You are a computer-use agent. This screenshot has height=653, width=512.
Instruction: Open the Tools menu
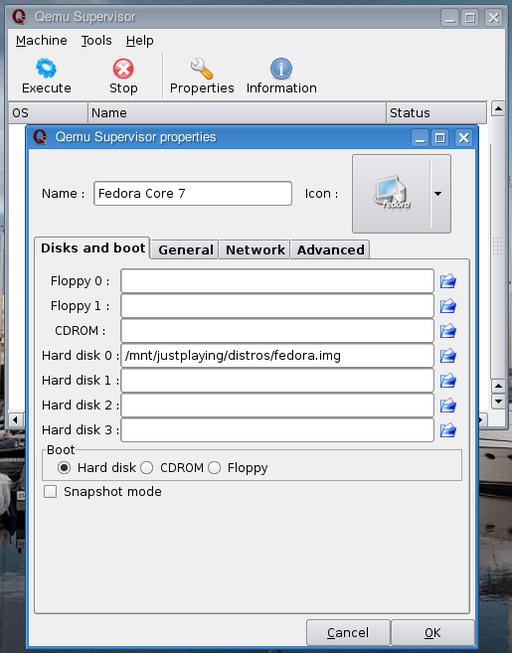(96, 40)
